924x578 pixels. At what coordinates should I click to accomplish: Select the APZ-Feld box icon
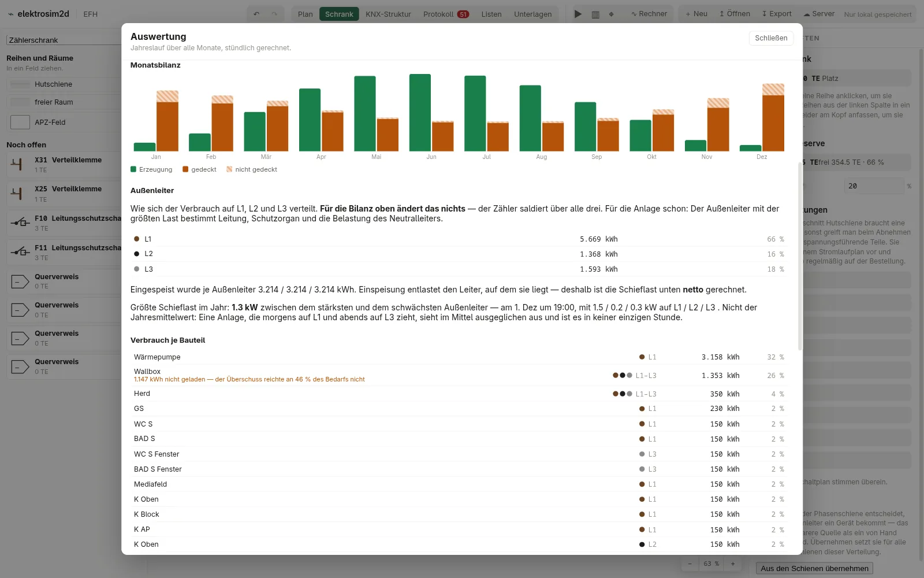coord(20,122)
